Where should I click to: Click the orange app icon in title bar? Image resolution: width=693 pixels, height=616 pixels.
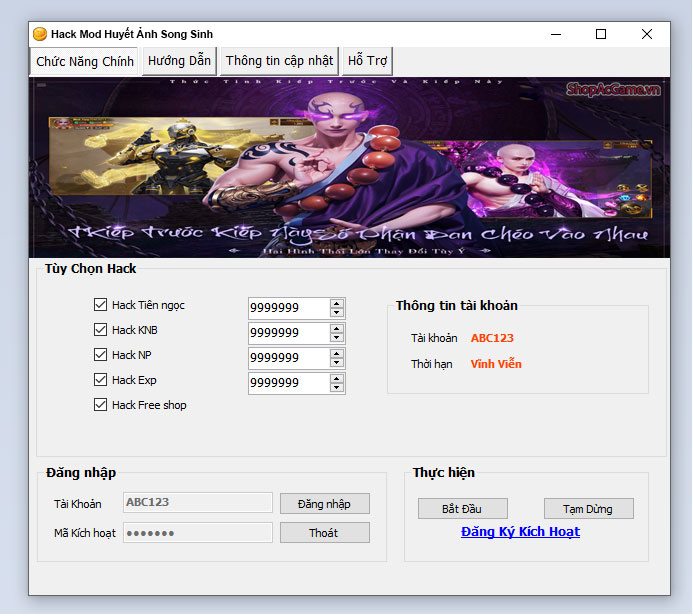[40, 34]
